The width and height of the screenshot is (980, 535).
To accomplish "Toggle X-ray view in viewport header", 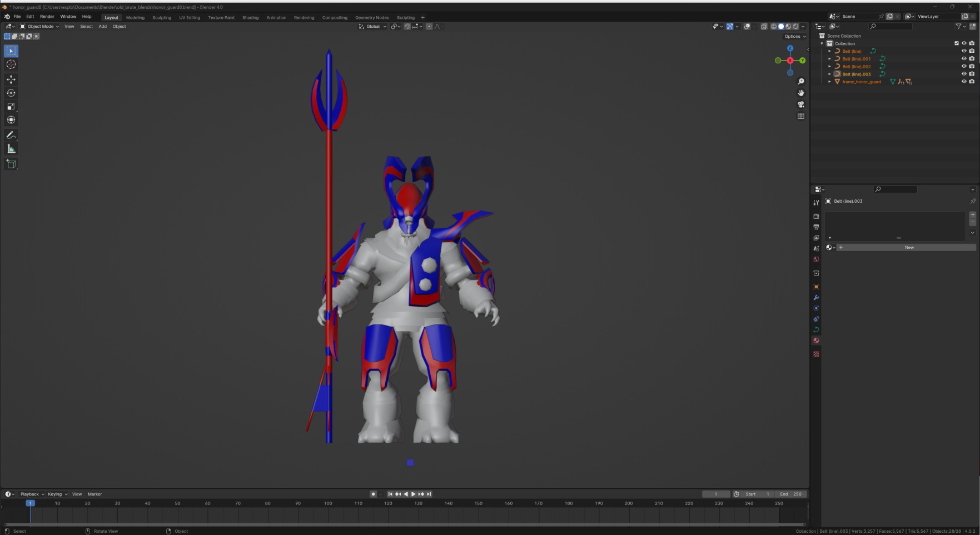I will coord(764,26).
